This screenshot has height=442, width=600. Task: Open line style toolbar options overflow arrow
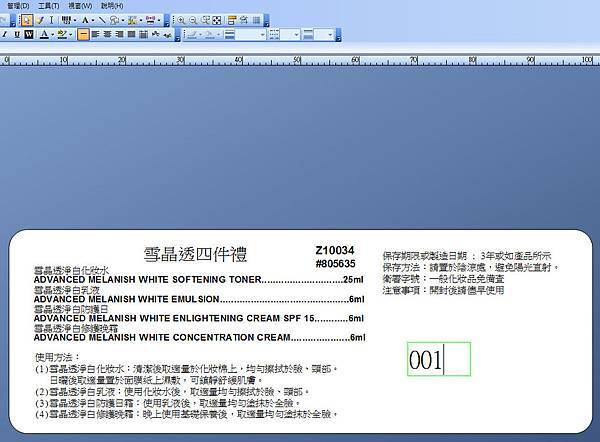[x=338, y=34]
